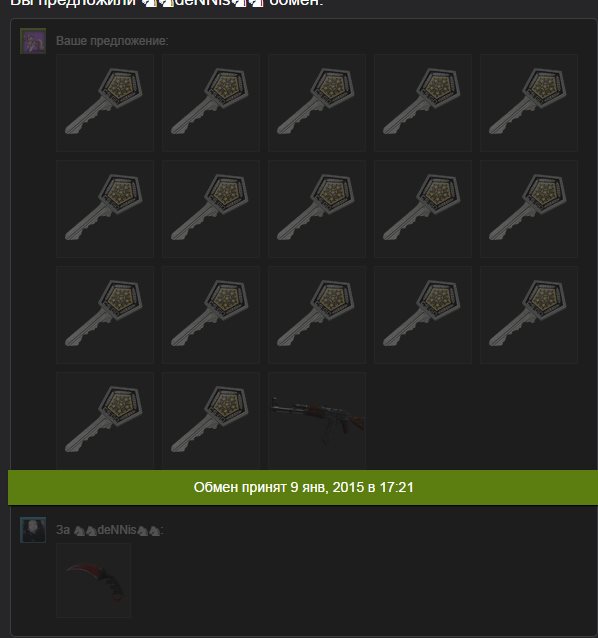Image resolution: width=598 pixels, height=638 pixels.
Task: Select the fourth key in the top row
Action: pyautogui.click(x=423, y=103)
